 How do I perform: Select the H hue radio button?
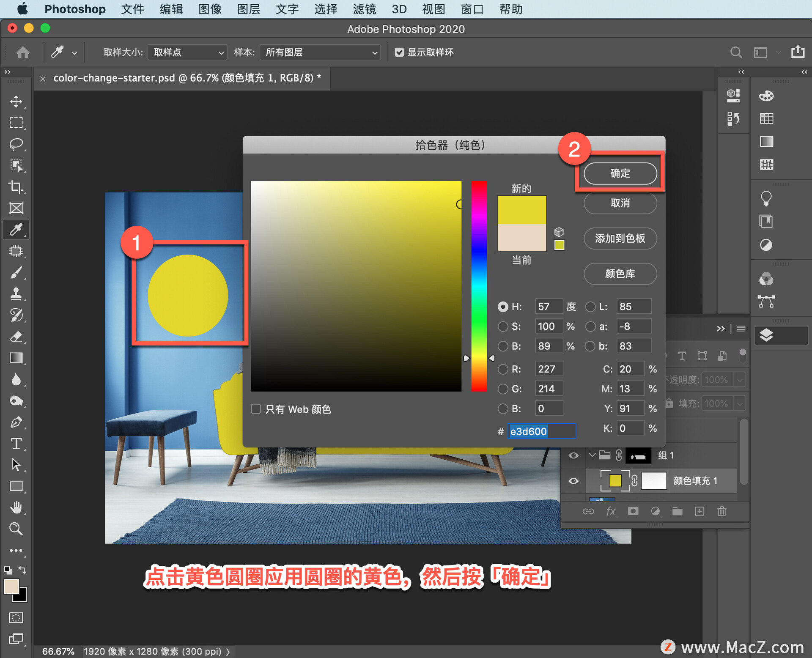[x=503, y=307]
